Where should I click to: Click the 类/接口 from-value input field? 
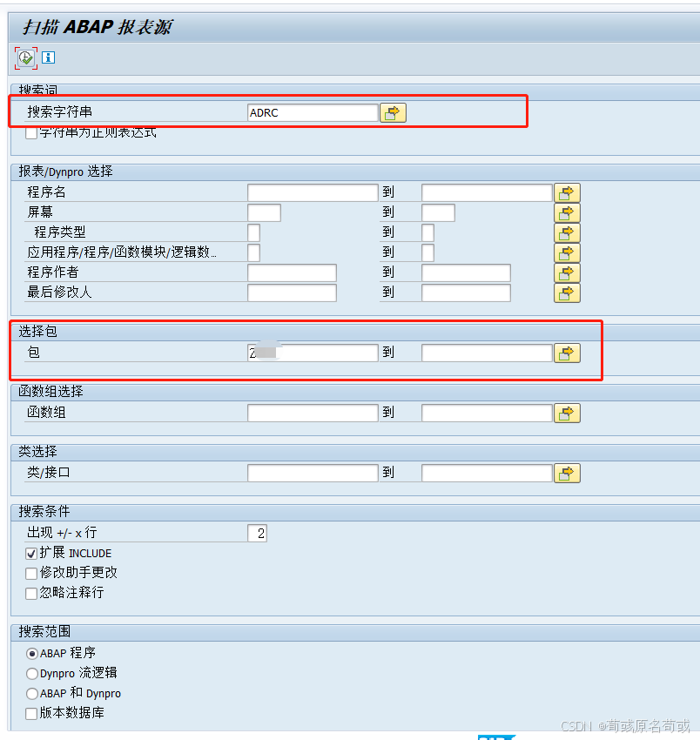pyautogui.click(x=313, y=474)
